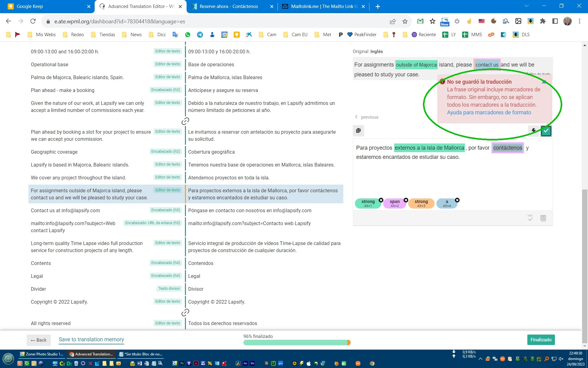Click the taskbar clock and date
The height and width of the screenshot is (368, 588).
(575, 358)
